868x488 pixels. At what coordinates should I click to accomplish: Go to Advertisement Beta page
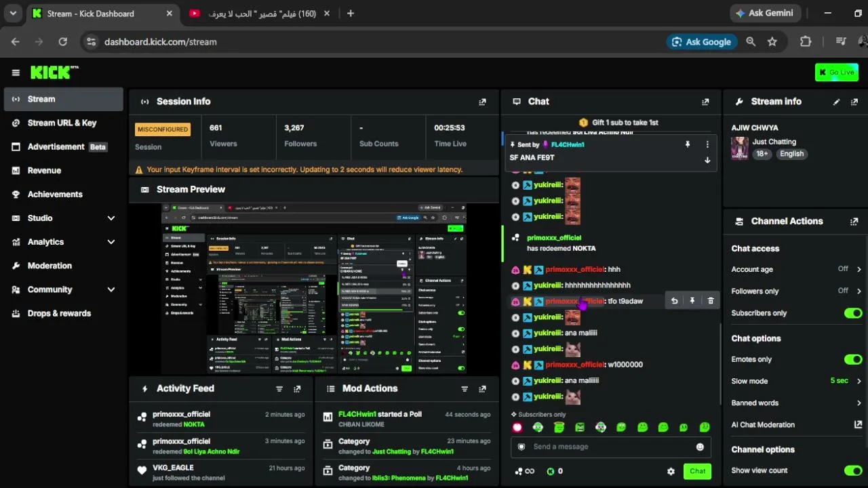(63, 146)
